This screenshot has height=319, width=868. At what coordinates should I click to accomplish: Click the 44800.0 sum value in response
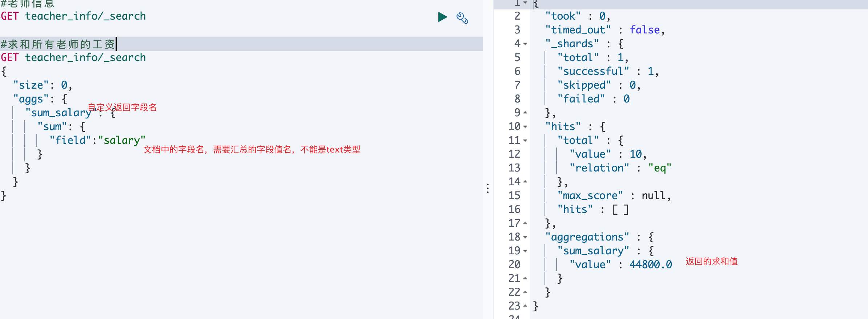point(651,265)
